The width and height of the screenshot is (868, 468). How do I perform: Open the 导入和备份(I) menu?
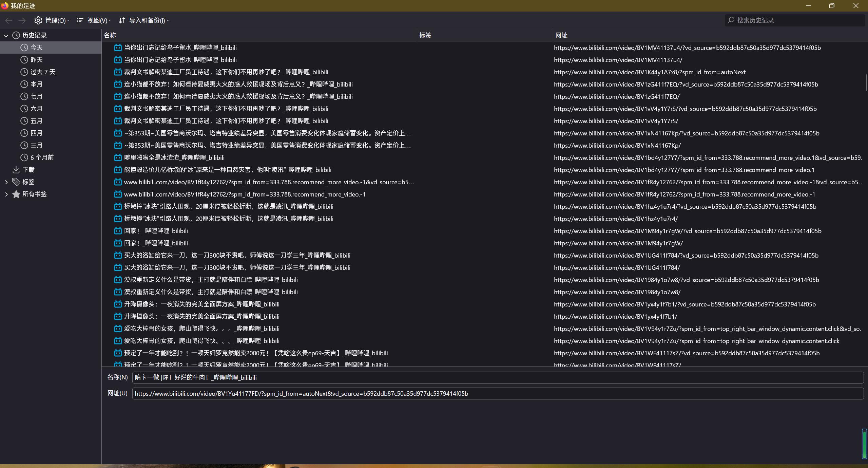tap(144, 20)
